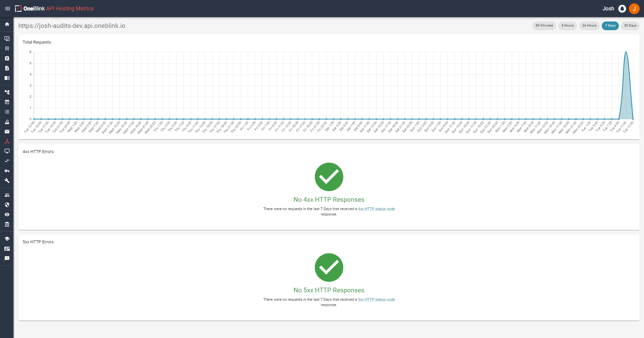Screen dimensions: 644x338
Task: Open the people group sidebar icon
Action: pyautogui.click(x=7, y=195)
